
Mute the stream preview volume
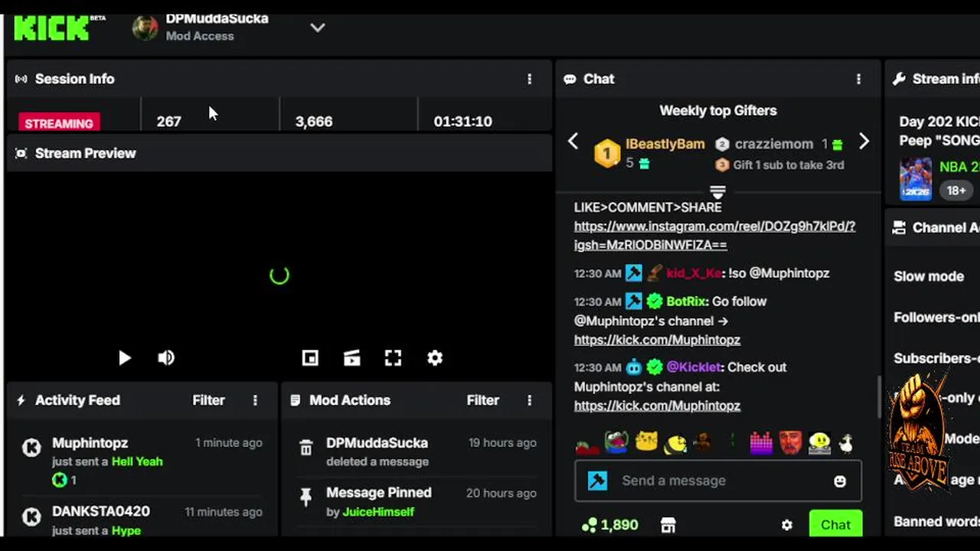click(166, 357)
